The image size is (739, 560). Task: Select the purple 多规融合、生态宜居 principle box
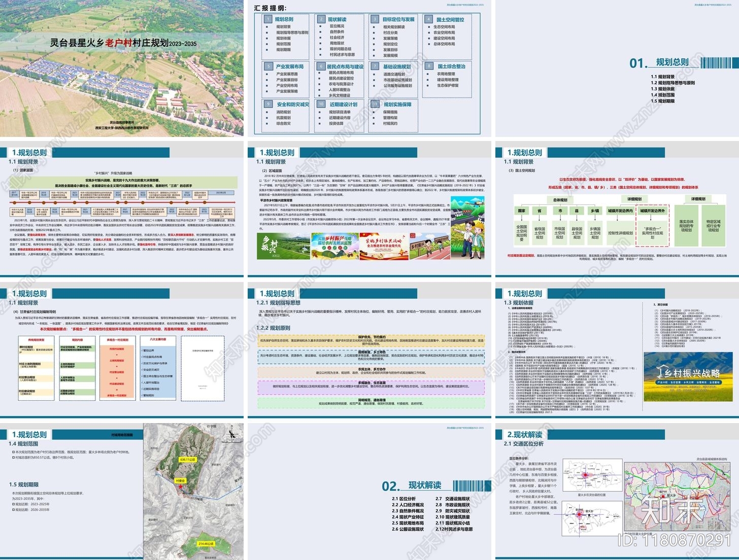(372, 388)
